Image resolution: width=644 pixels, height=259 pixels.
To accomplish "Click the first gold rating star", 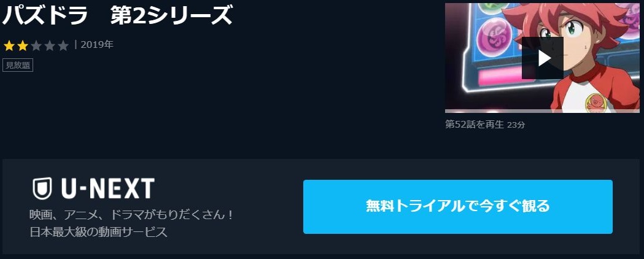I will [9, 45].
